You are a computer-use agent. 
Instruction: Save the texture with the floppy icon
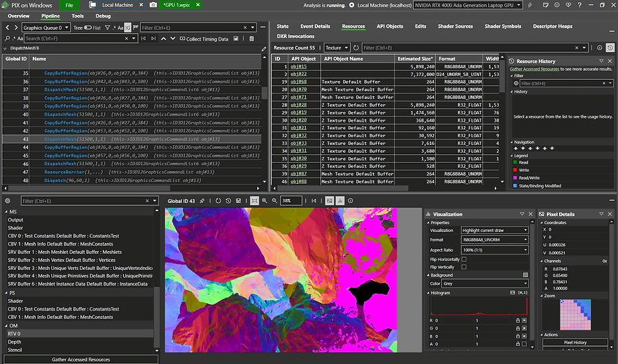(x=238, y=201)
